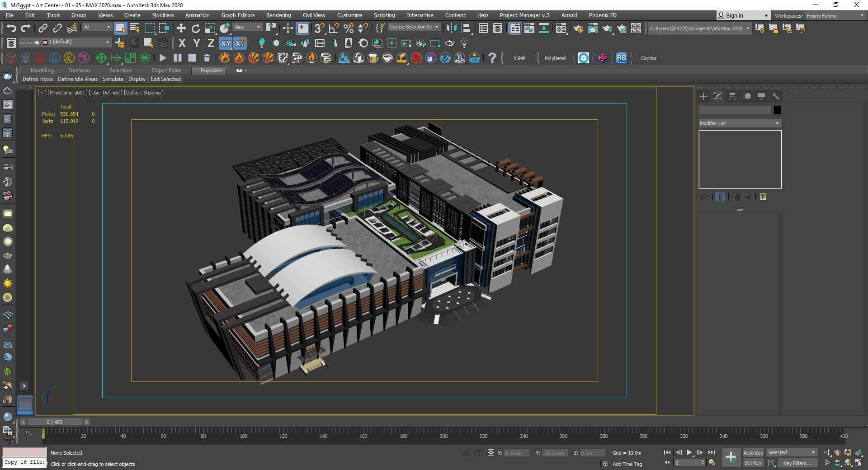The image size is (868, 470).
Task: Open Create Selection Set dropdown
Action: (414, 27)
